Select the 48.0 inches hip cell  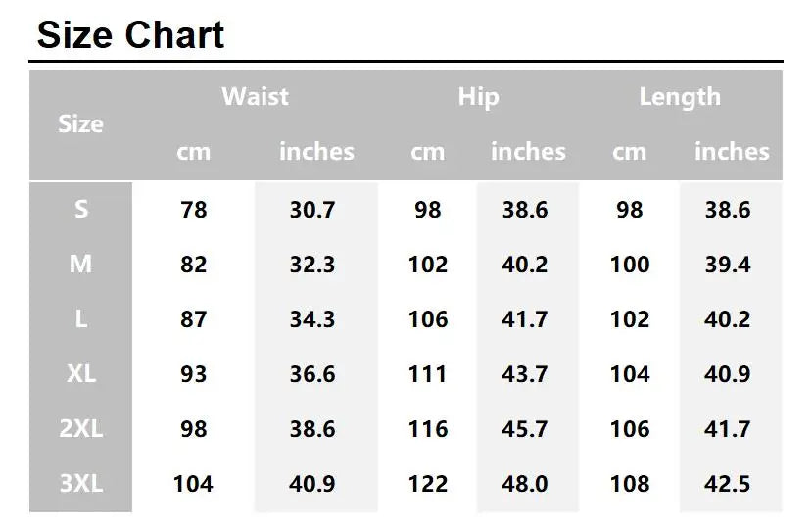(525, 484)
